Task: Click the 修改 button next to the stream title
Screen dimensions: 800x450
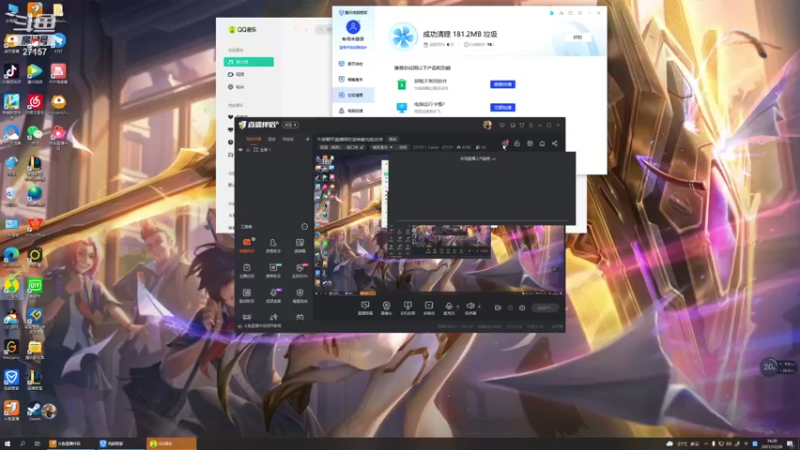Action: tap(393, 139)
